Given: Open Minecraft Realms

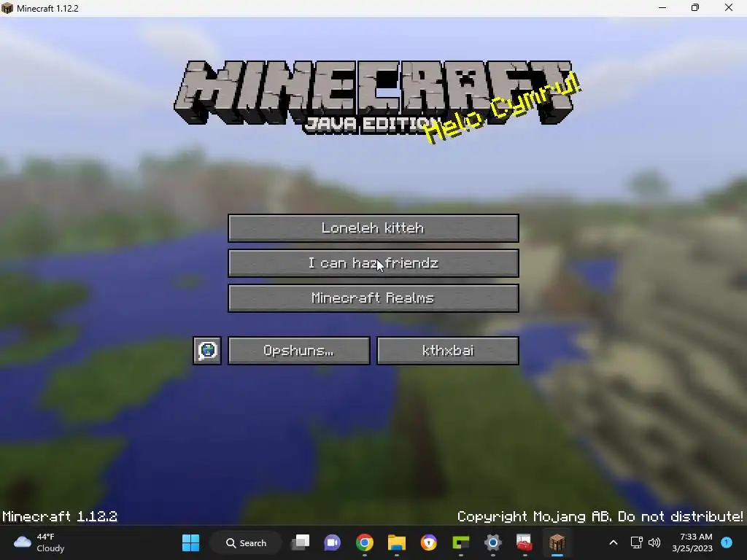Looking at the screenshot, I should 373,298.
